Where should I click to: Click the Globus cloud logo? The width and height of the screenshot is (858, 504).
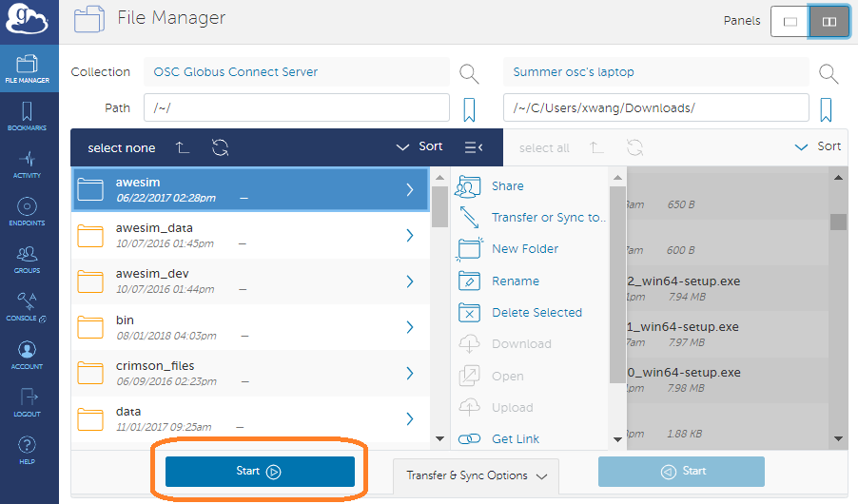click(x=28, y=19)
